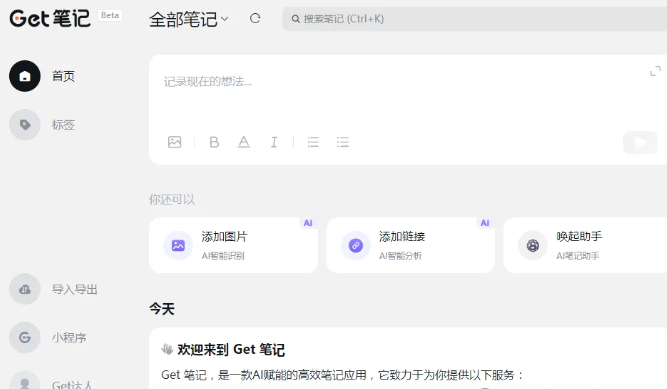Select the 小程序 menu label
667x389 pixels.
(x=69, y=338)
